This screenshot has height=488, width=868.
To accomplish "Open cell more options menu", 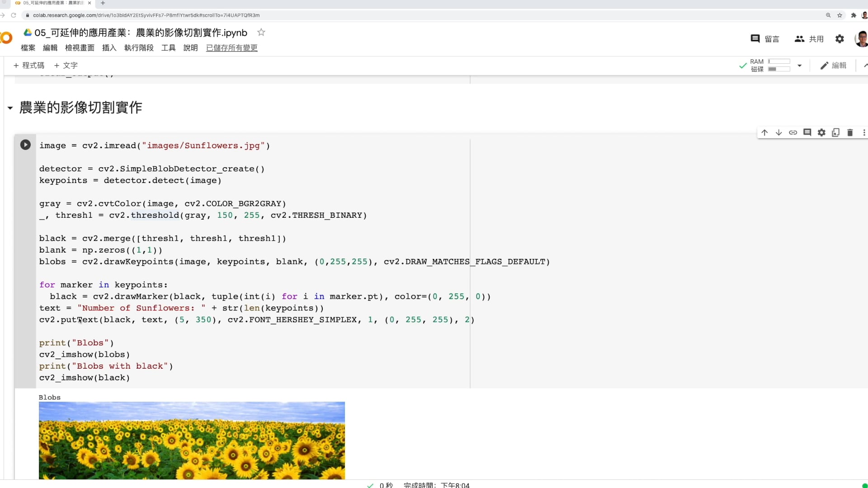I will click(x=863, y=132).
